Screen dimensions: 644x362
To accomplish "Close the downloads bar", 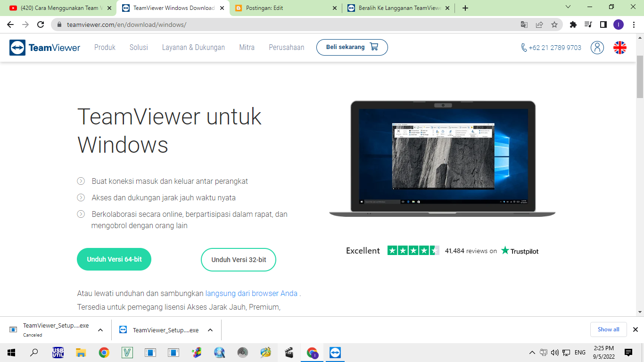I will tap(635, 329).
